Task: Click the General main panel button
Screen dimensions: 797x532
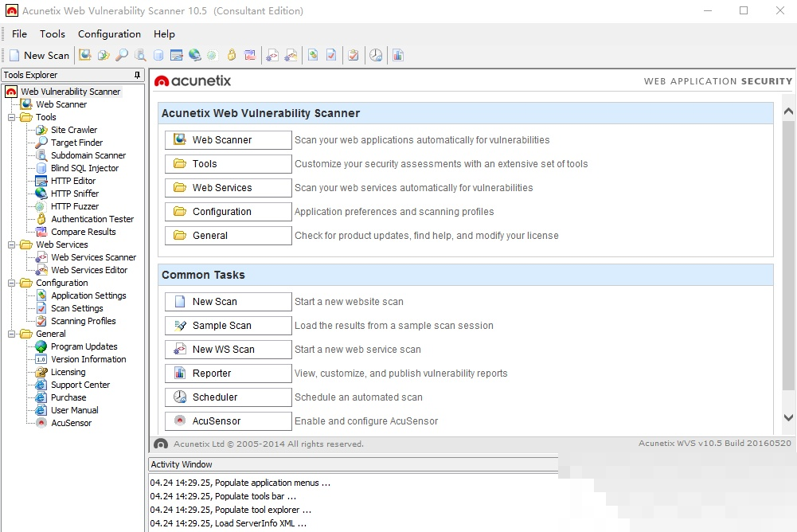Action: pyautogui.click(x=229, y=236)
